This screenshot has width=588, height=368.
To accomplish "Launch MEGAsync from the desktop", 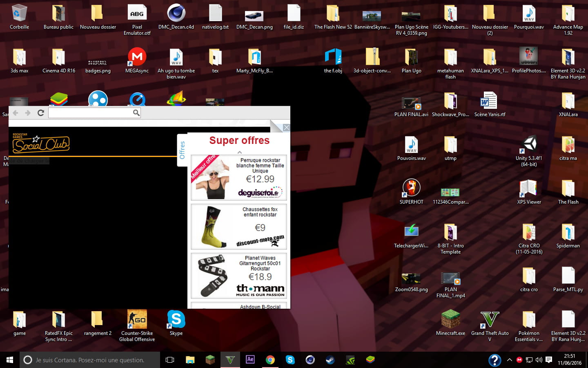I will (x=137, y=60).
